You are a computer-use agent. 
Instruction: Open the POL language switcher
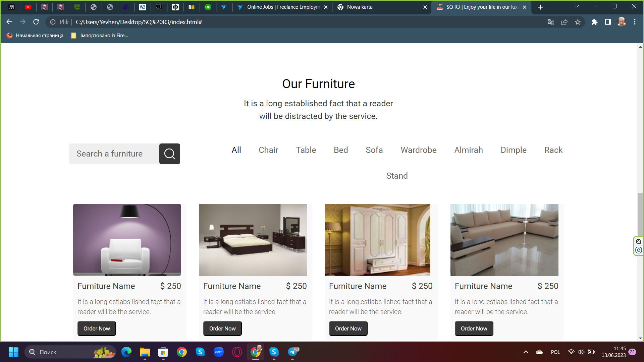555,352
